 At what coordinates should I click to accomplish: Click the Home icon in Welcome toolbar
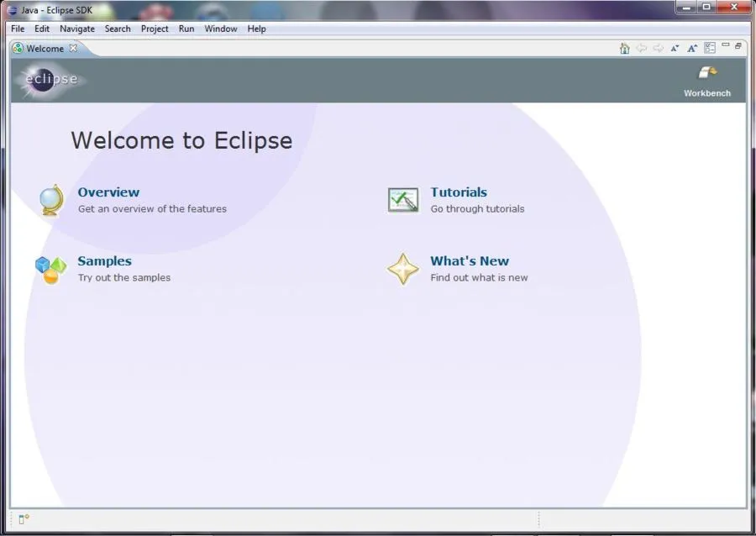pyautogui.click(x=624, y=48)
